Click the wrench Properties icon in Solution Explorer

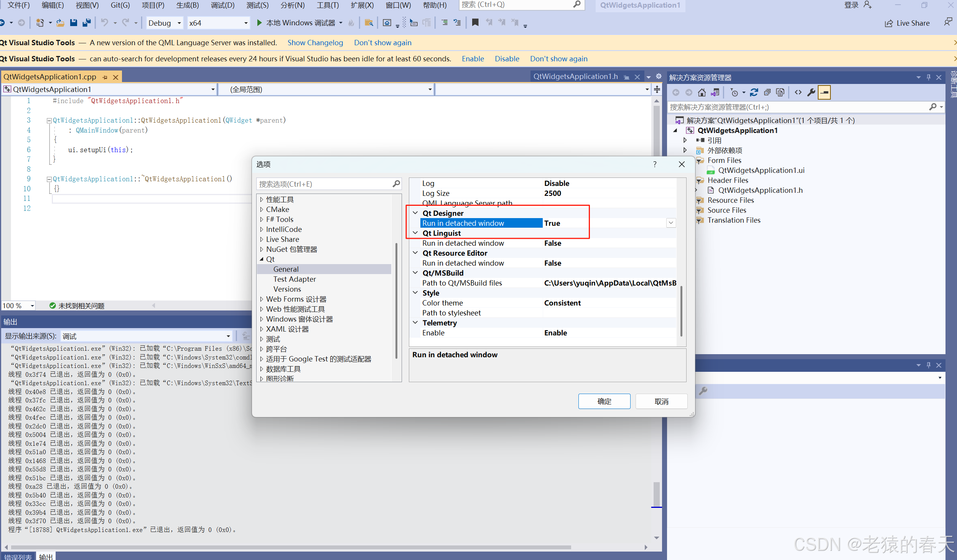pos(811,92)
